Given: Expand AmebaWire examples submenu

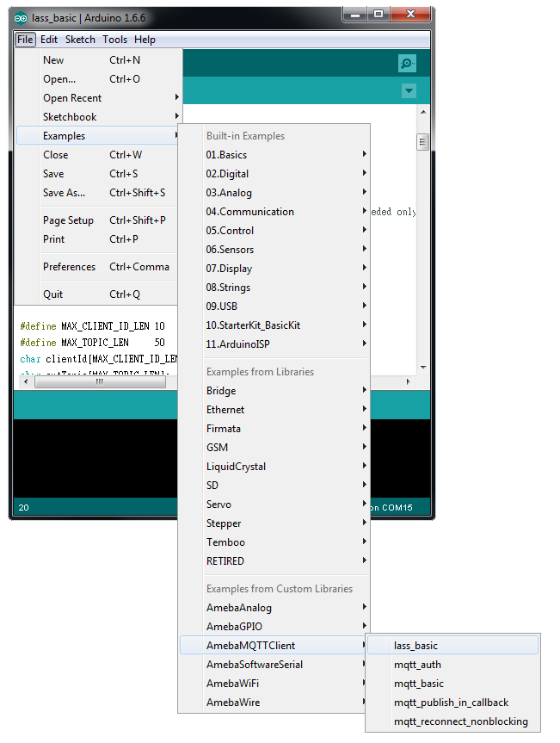Looking at the screenshot, I should coord(274,703).
